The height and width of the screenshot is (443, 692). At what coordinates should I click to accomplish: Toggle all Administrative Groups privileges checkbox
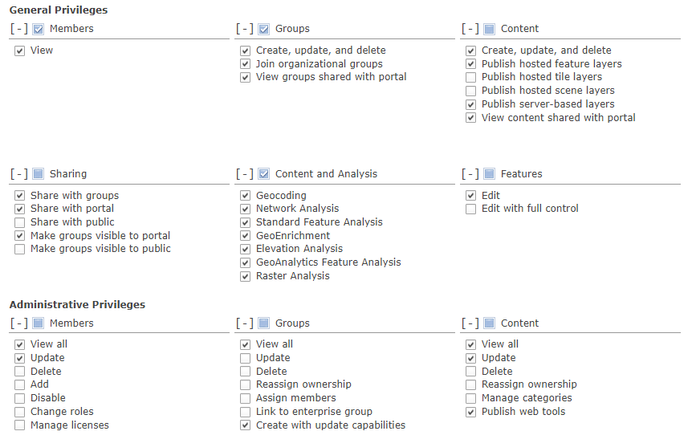[x=264, y=324]
